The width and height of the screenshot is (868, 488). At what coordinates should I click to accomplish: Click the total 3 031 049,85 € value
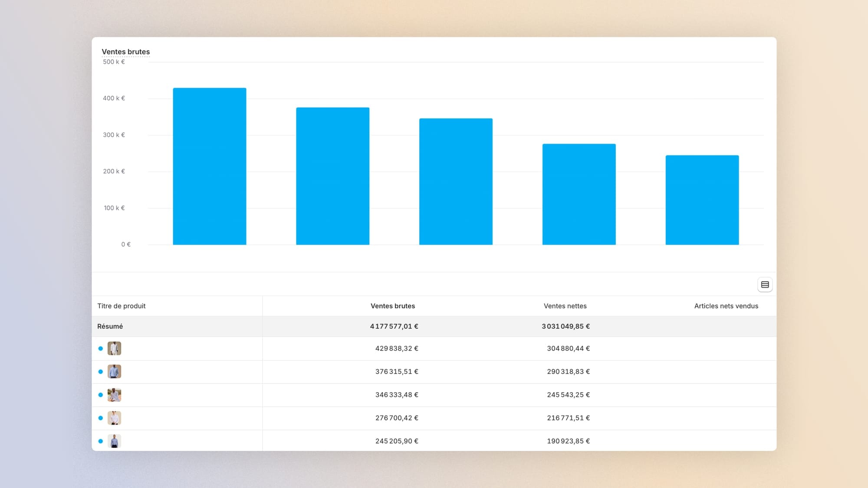tap(566, 326)
